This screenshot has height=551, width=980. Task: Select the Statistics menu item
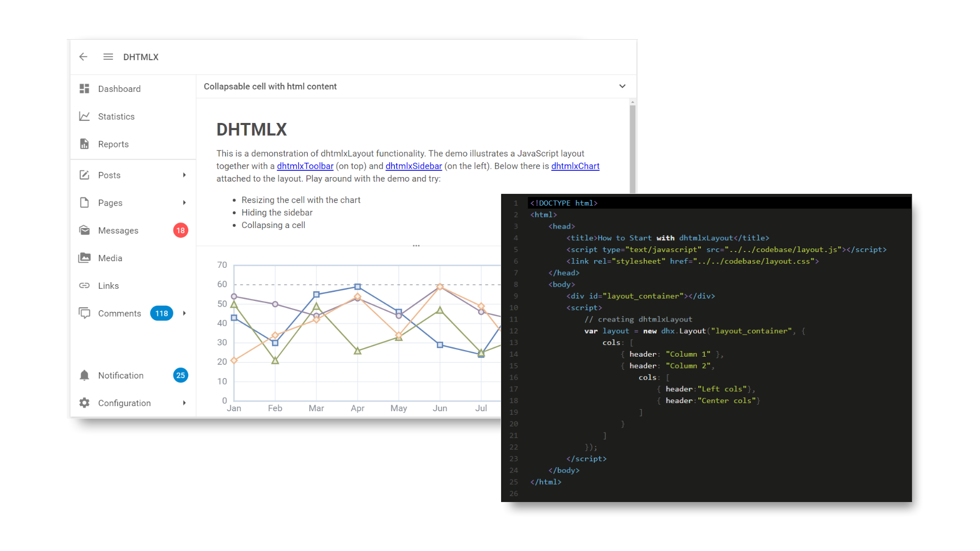[116, 116]
